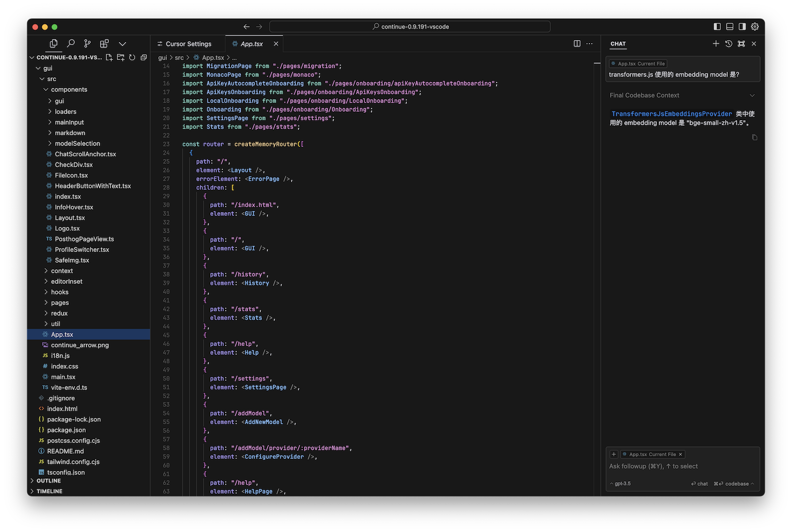Open the gpt-3.5 model selector dropdown
Image resolution: width=792 pixels, height=532 pixels.
click(x=621, y=484)
